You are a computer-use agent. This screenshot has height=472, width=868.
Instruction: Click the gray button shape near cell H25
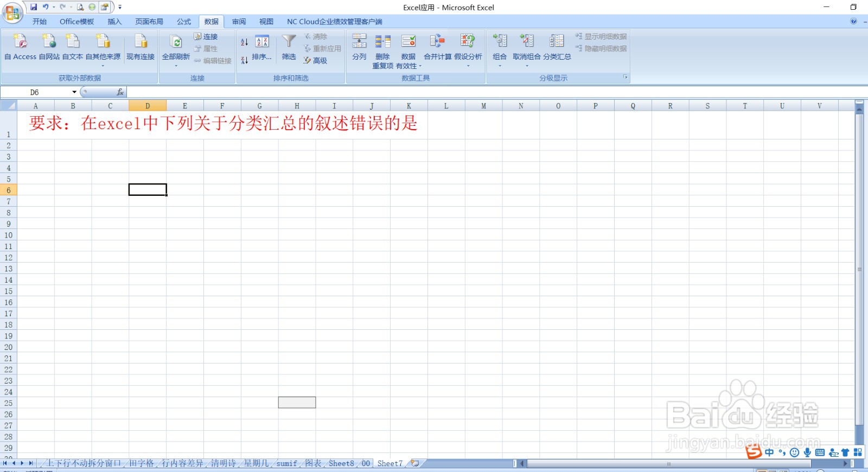click(297, 403)
